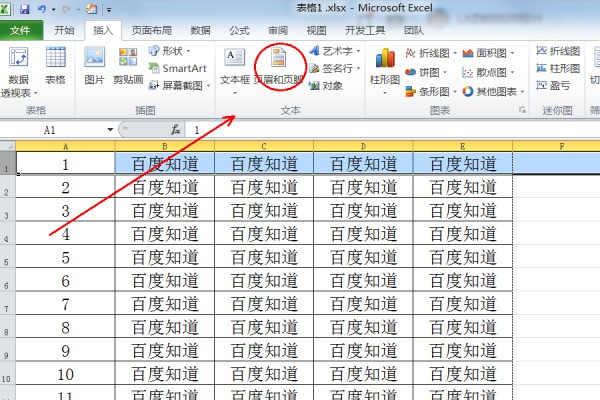The height and width of the screenshot is (400, 600).
Task: Insert a 饼图 pie chart
Action: (426, 72)
